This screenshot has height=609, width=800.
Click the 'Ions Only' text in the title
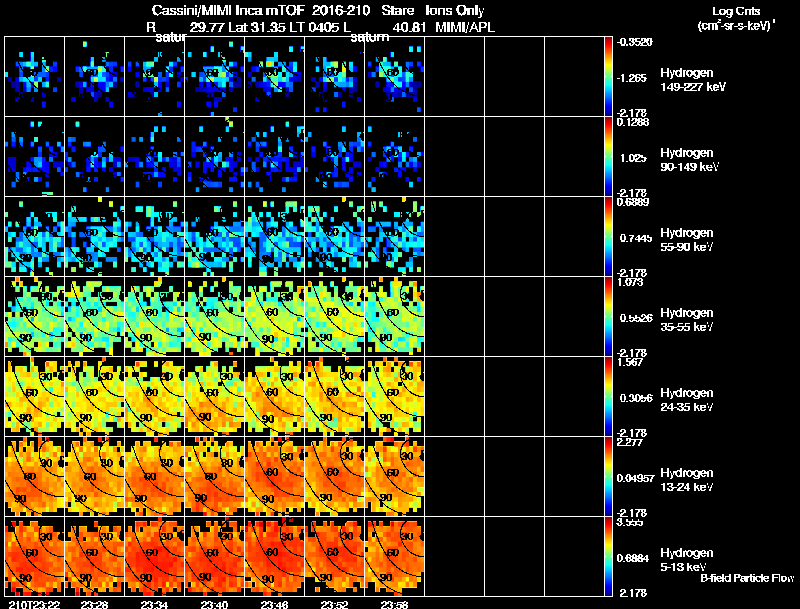455,11
